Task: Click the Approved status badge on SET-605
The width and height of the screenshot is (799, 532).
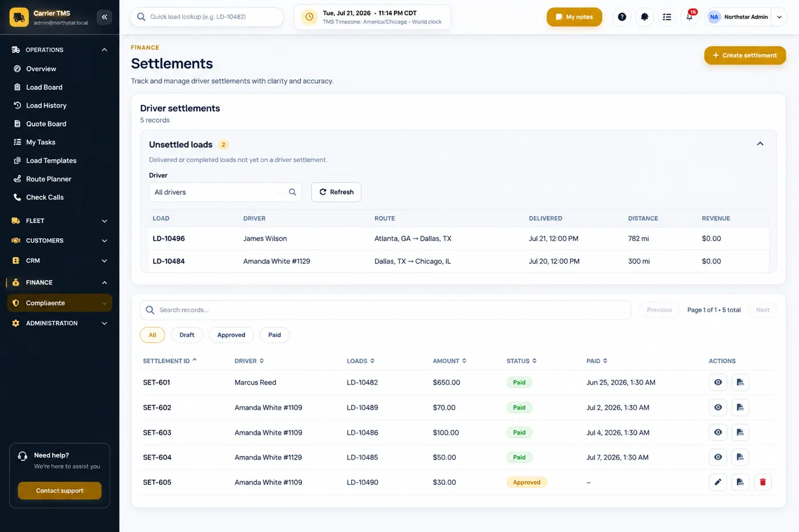Action: pyautogui.click(x=527, y=482)
